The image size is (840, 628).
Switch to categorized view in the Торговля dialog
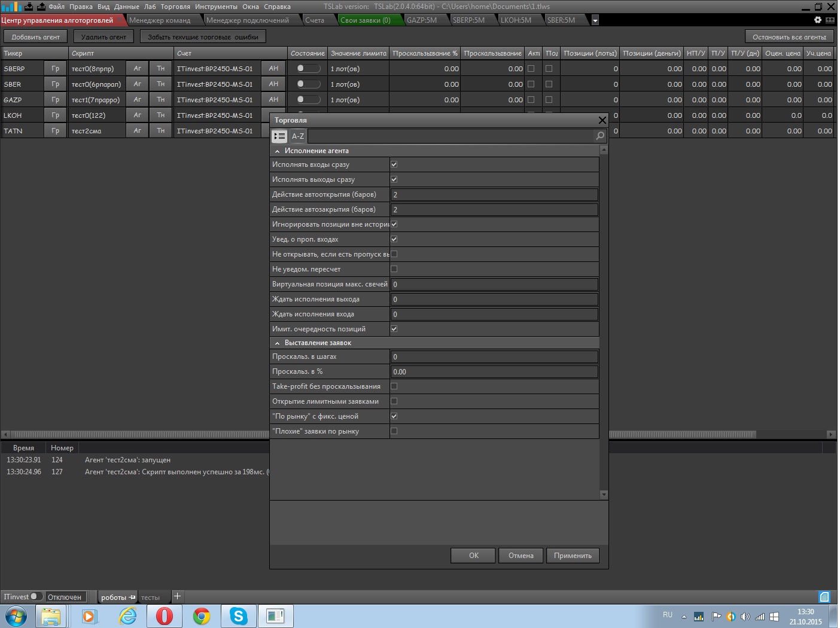pos(279,136)
